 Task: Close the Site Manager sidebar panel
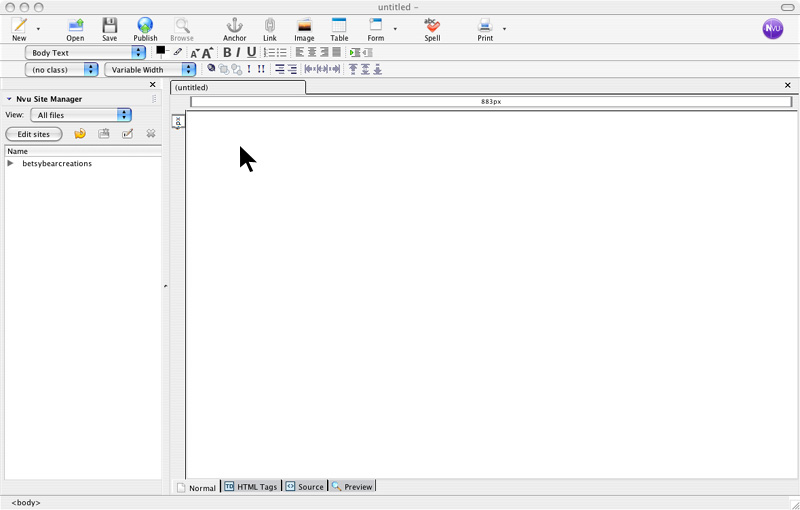tap(153, 85)
